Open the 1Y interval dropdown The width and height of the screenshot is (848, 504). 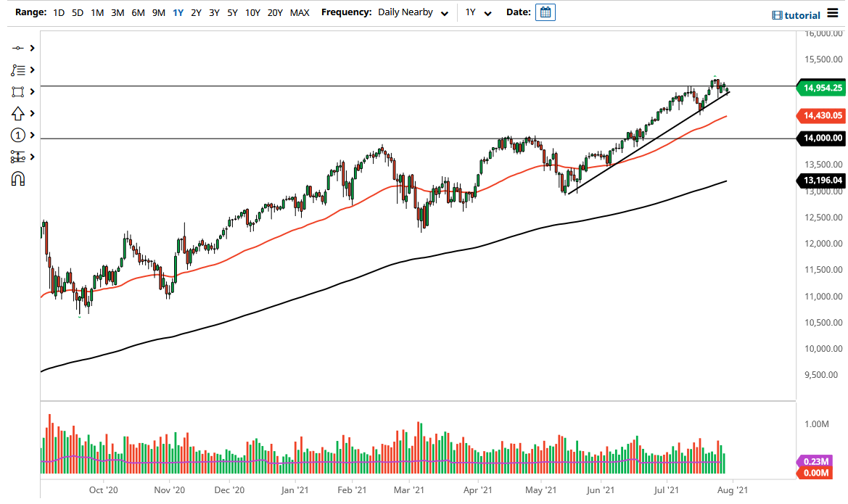point(478,12)
